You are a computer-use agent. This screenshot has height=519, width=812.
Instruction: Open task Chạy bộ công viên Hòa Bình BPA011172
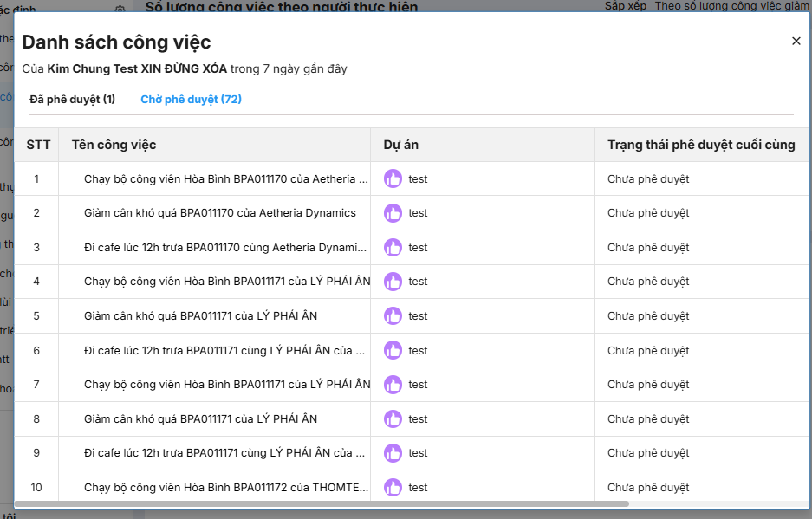coord(226,488)
